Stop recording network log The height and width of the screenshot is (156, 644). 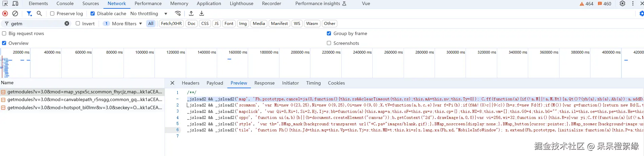[5, 13]
